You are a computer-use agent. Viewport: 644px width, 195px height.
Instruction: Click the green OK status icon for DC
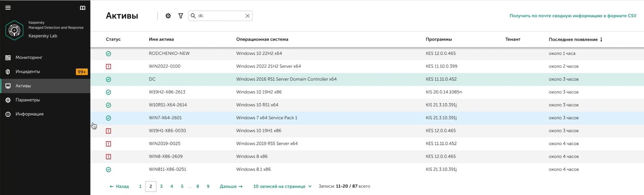coord(109,79)
